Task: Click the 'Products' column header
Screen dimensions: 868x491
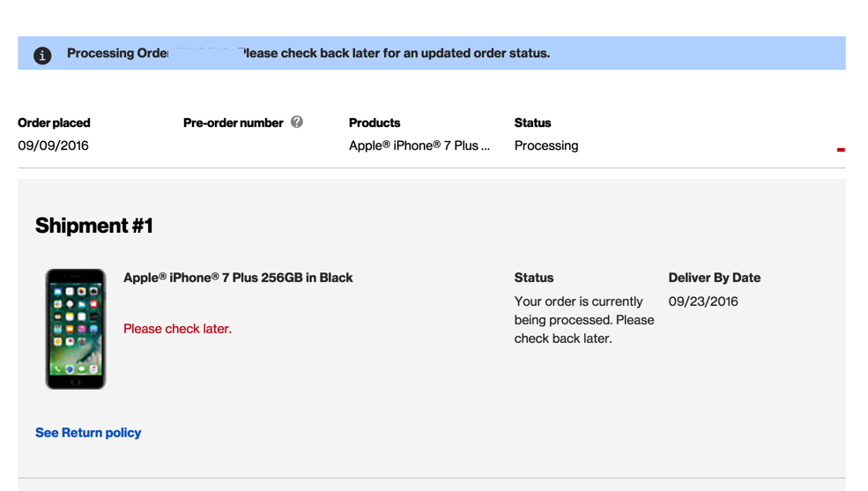Action: coord(375,123)
